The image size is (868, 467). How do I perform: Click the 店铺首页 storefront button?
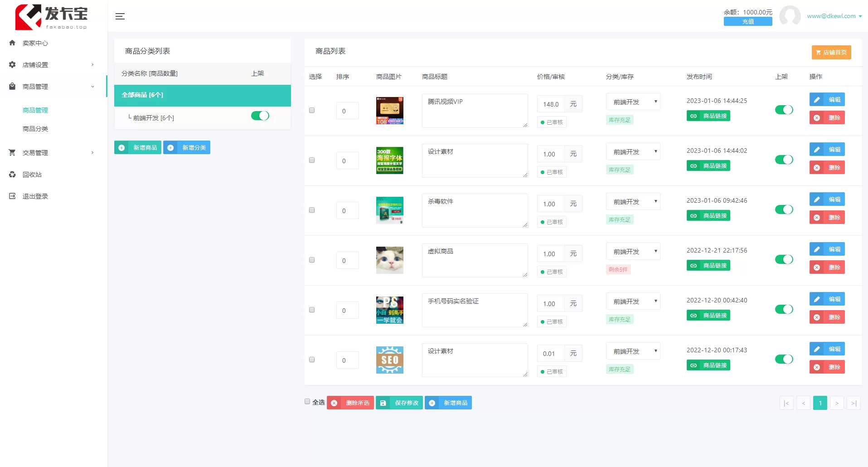coord(831,52)
